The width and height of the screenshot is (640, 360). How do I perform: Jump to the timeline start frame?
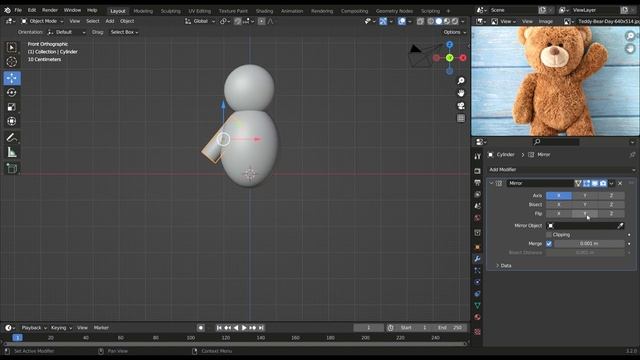(219, 328)
